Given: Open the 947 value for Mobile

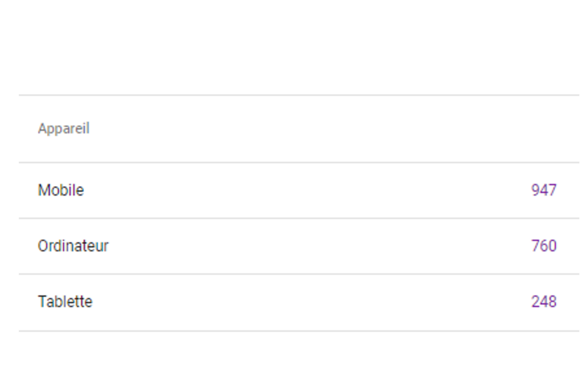Looking at the screenshot, I should tap(544, 190).
